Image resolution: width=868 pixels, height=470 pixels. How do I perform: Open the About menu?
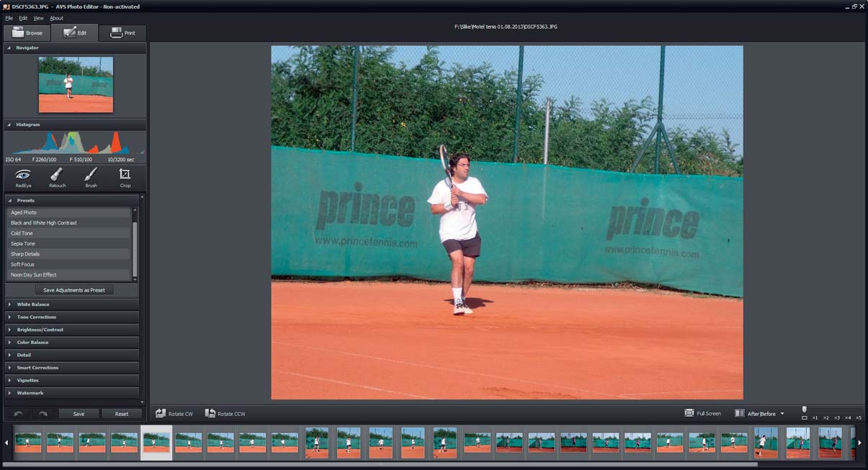[56, 18]
